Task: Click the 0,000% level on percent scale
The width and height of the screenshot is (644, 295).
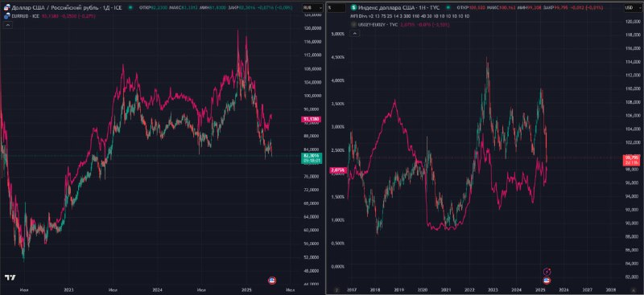Action: coord(337,266)
